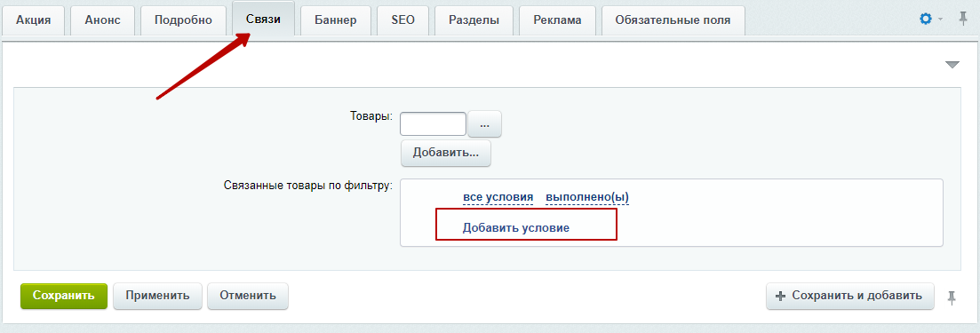
Task: Click the Добавить условие link
Action: click(516, 228)
